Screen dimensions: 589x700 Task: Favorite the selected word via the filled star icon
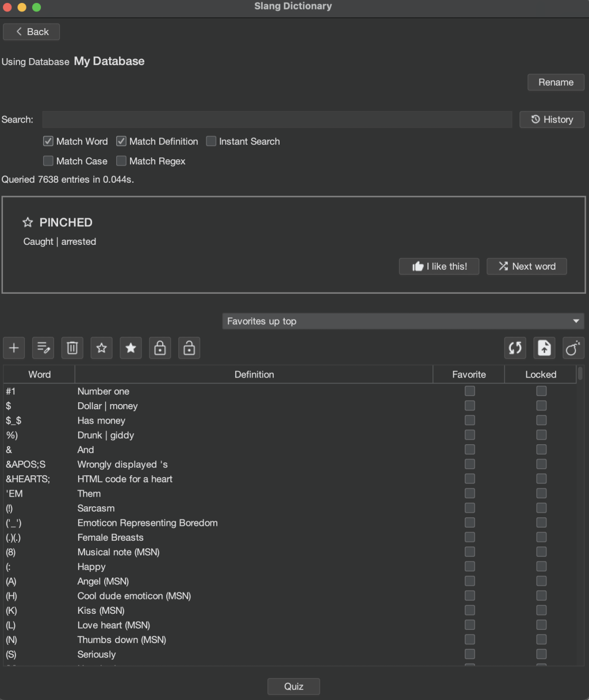pos(131,348)
